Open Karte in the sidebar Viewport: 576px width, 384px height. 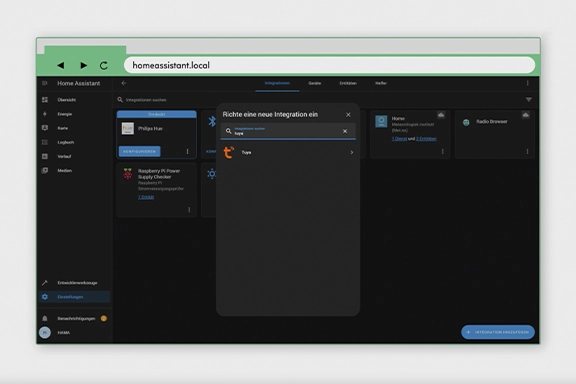coord(75,128)
